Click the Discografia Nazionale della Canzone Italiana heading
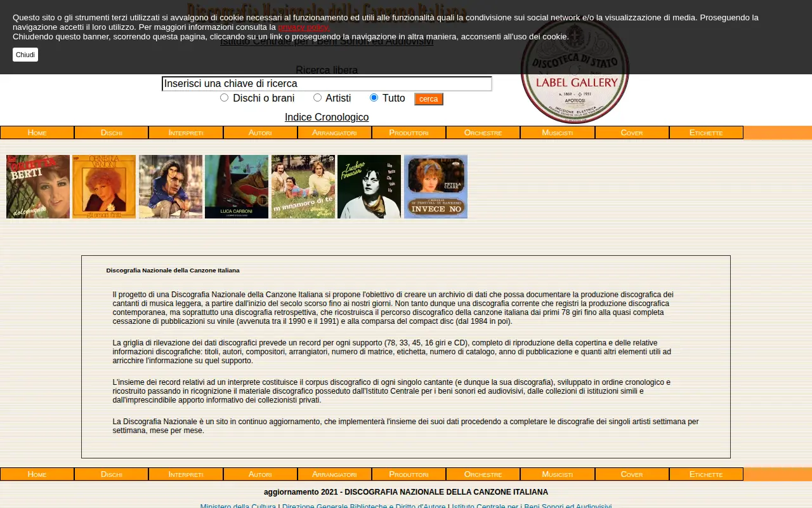Image resolution: width=812 pixels, height=508 pixels. pos(173,271)
